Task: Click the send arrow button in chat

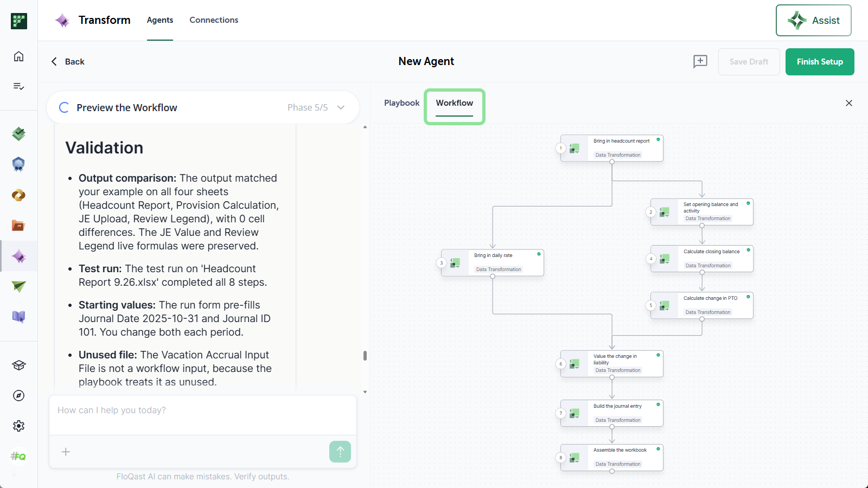Action: pyautogui.click(x=340, y=452)
